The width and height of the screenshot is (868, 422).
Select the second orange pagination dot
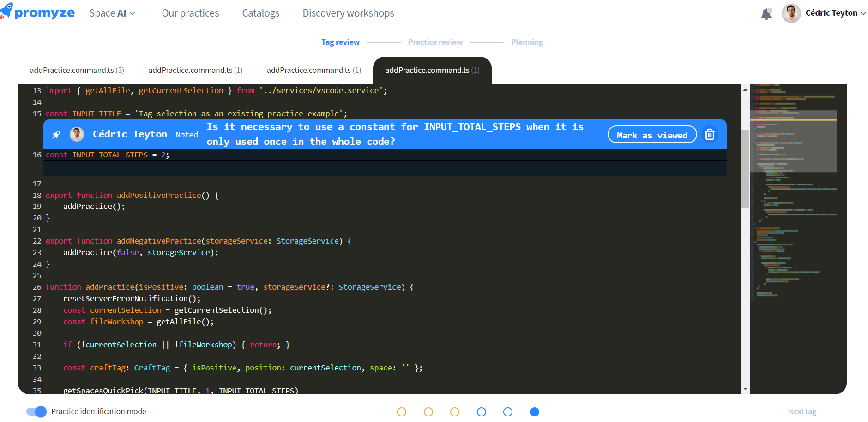click(428, 412)
